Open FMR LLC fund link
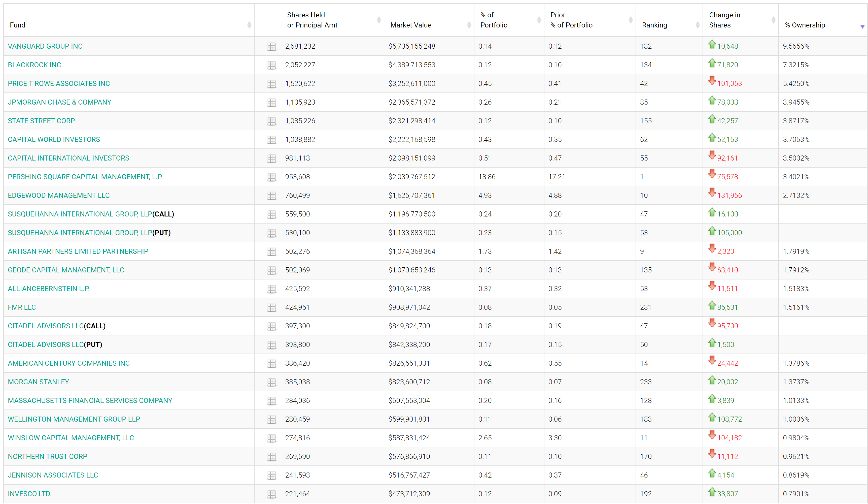This screenshot has width=868, height=504. tap(22, 307)
